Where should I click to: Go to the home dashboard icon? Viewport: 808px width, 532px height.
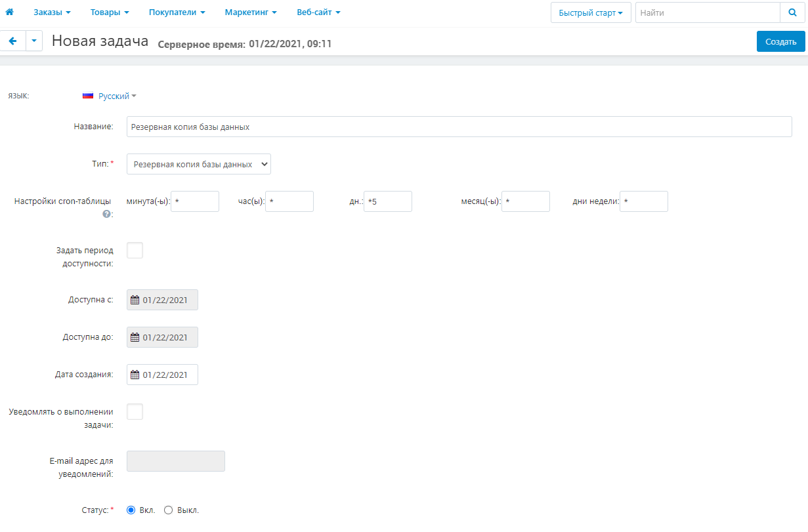pyautogui.click(x=9, y=12)
